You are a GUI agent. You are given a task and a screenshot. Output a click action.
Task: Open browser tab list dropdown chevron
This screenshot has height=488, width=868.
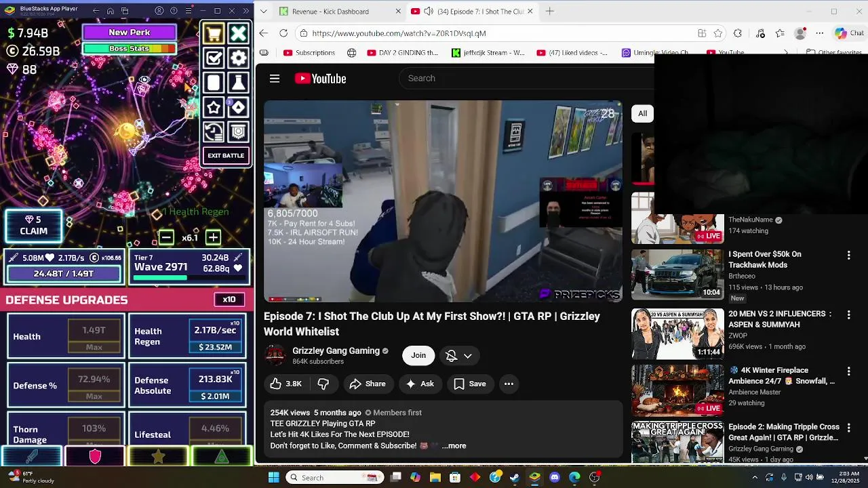(264, 12)
